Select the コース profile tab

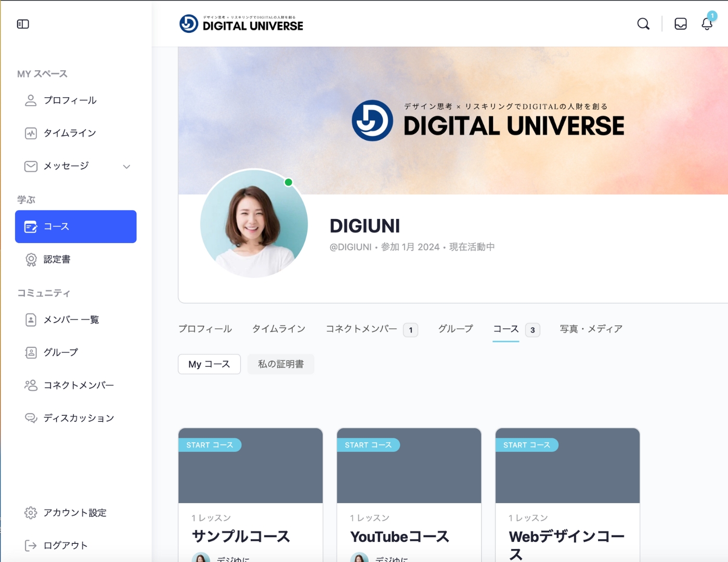(x=506, y=329)
